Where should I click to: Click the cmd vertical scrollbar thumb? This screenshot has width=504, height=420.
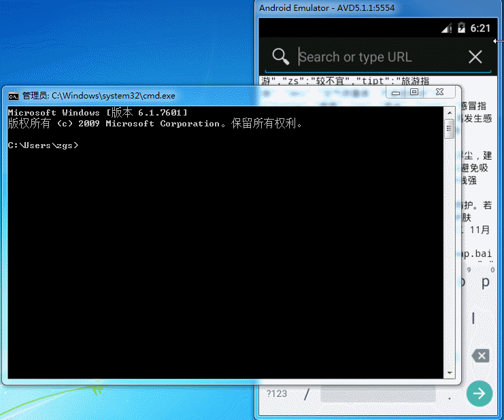(x=450, y=128)
